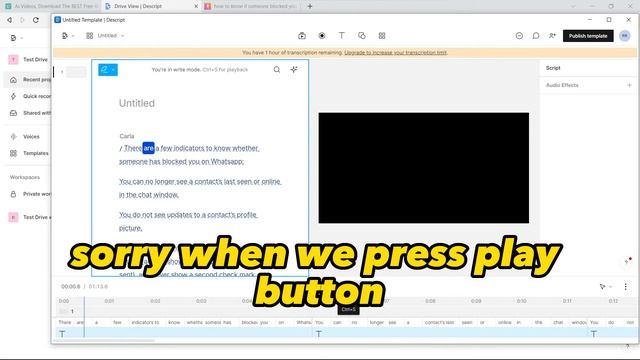Click the Publish template button
The height and width of the screenshot is (360, 640).
588,36
